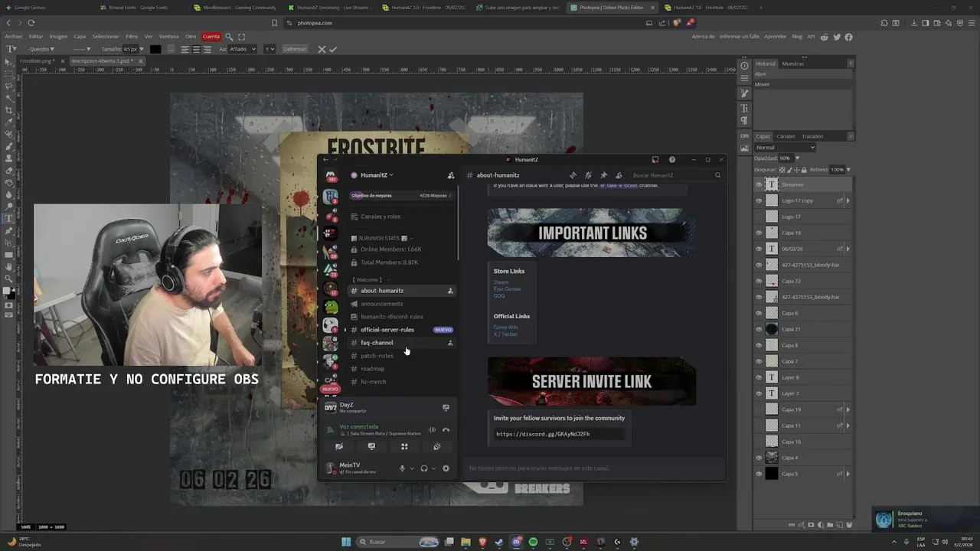Open the Afilado anti-aliasing dropdown
Viewport: 980px width, 551px height.
point(241,49)
